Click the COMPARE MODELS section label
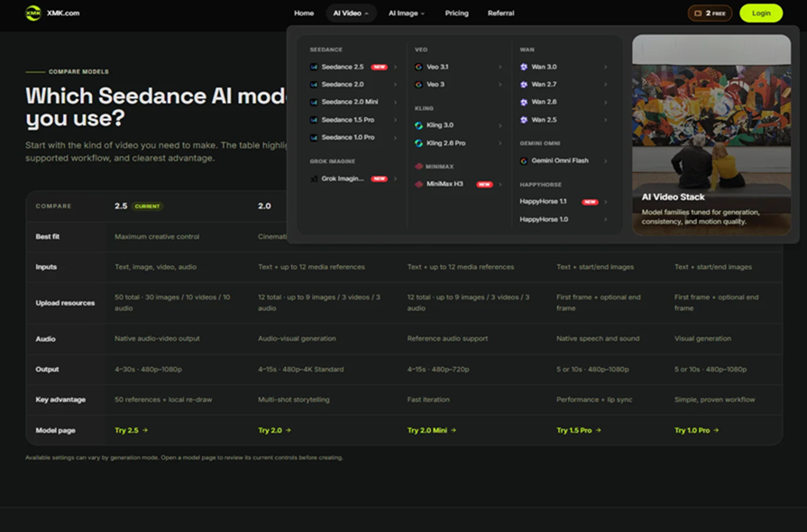 78,71
